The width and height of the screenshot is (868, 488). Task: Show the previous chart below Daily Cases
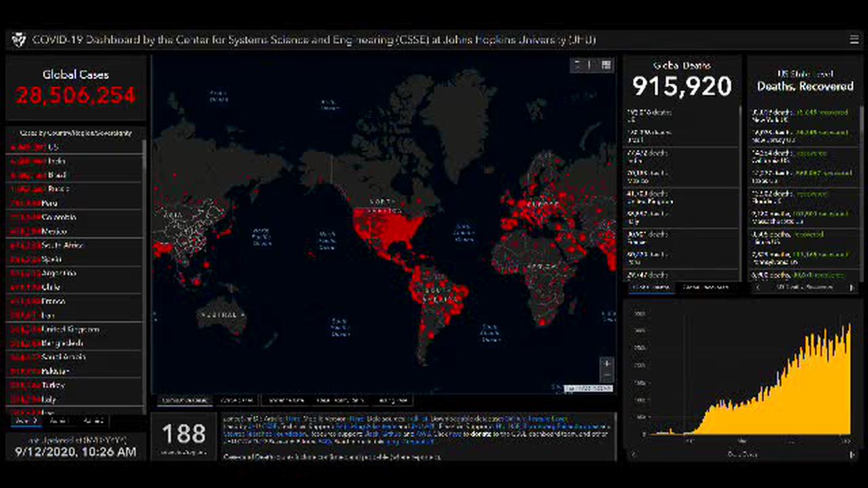pos(634,455)
